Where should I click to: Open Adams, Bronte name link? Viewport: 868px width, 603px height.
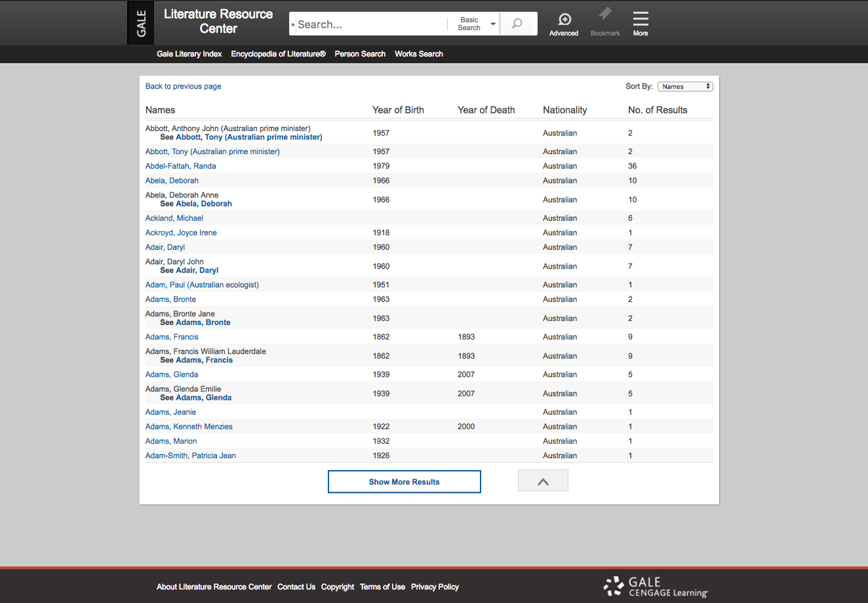click(170, 300)
